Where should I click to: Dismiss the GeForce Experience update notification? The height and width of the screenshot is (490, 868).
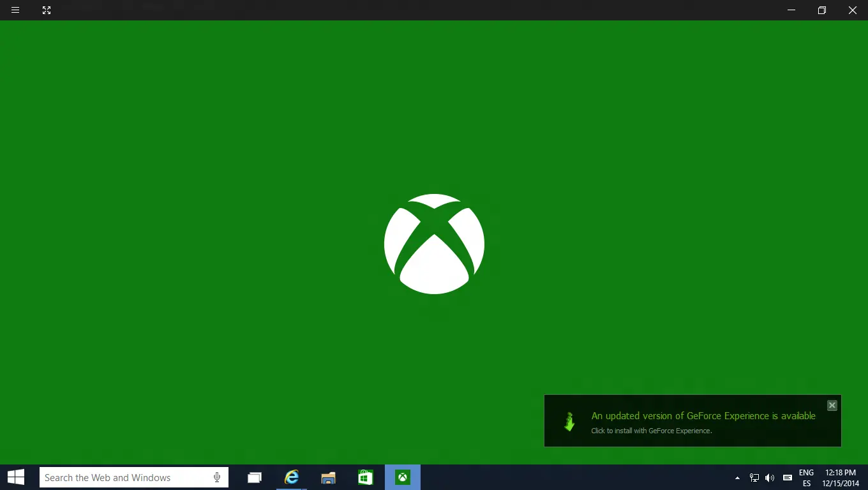[832, 405]
